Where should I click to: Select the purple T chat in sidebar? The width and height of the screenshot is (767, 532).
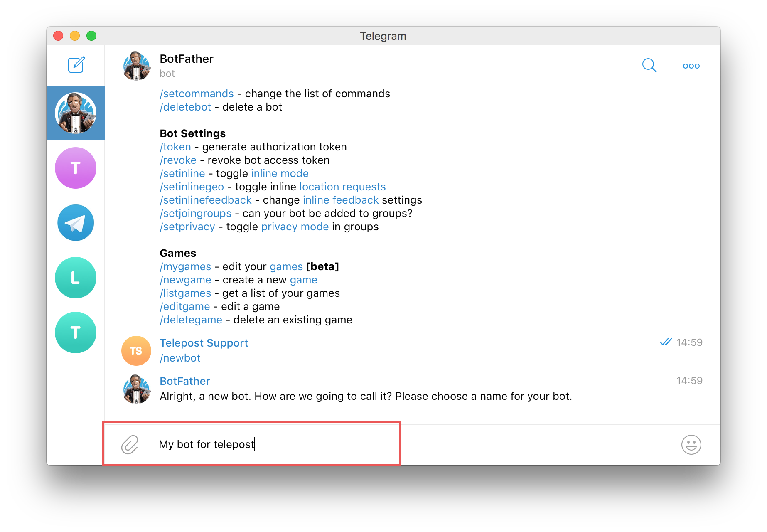tap(76, 167)
